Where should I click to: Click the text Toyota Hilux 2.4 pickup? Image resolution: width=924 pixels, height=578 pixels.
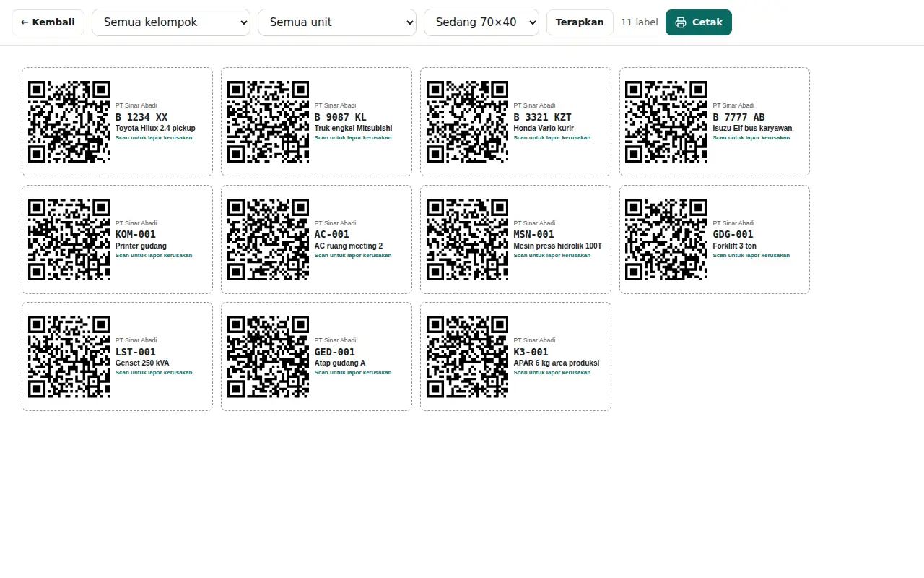pyautogui.click(x=155, y=129)
